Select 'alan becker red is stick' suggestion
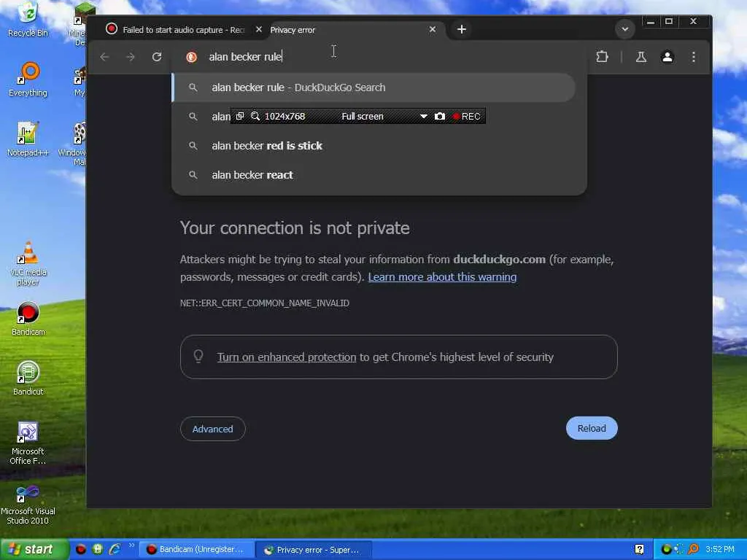This screenshot has width=747, height=560. (374, 146)
